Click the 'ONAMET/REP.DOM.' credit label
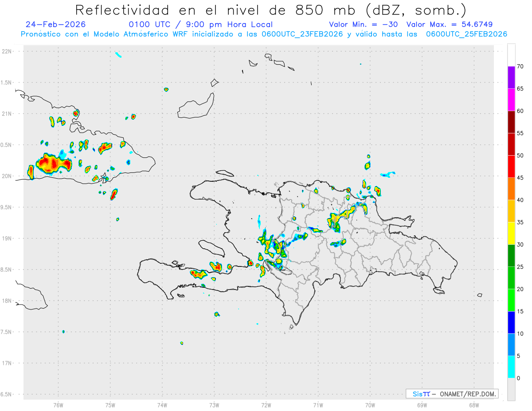Viewport: 532px width, 411px height. pos(467,394)
